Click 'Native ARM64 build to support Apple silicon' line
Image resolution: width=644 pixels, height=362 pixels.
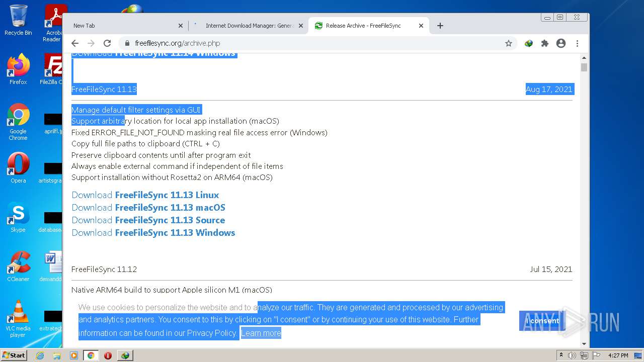(x=172, y=290)
